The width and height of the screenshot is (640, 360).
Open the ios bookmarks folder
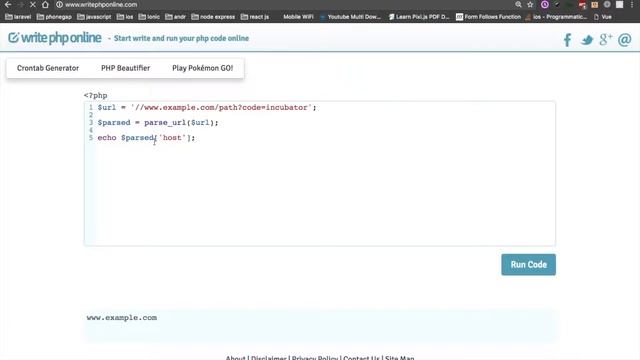(125, 17)
